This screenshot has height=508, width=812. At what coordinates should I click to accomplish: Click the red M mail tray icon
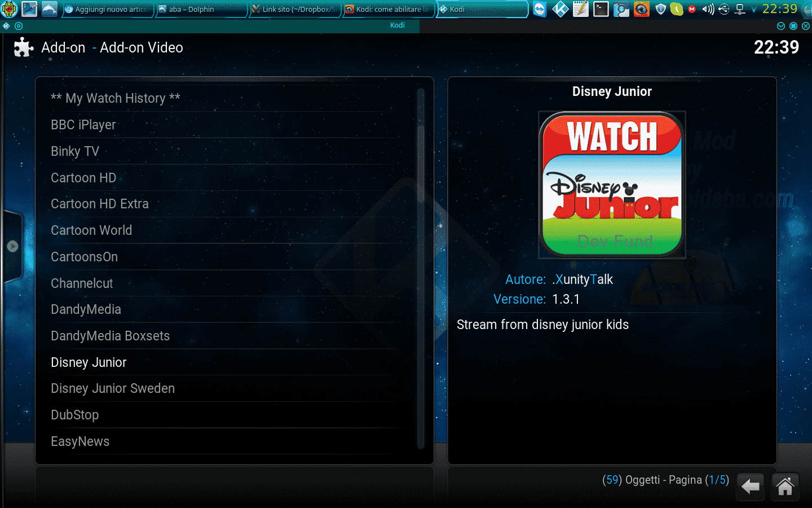(x=692, y=9)
